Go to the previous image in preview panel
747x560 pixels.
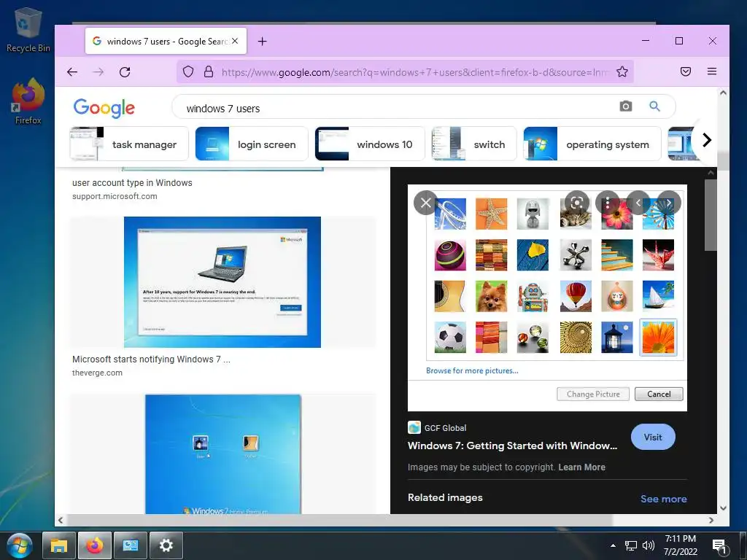pos(638,203)
